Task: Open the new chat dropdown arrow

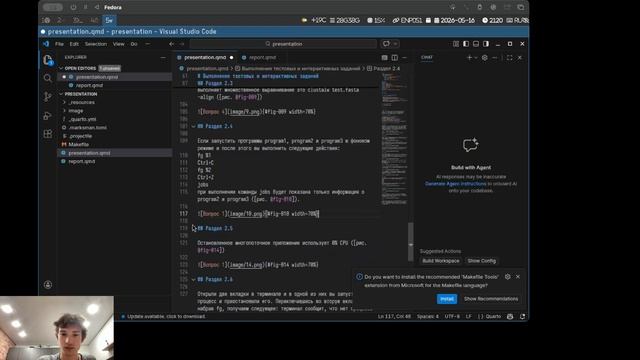Action: coord(476,58)
